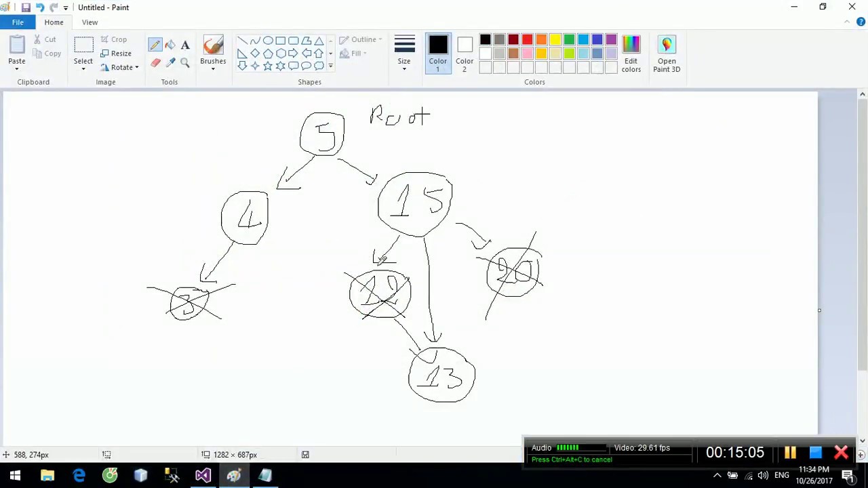Expand the Shapes gallery more arrow
This screenshot has height=488, width=868.
point(330,66)
